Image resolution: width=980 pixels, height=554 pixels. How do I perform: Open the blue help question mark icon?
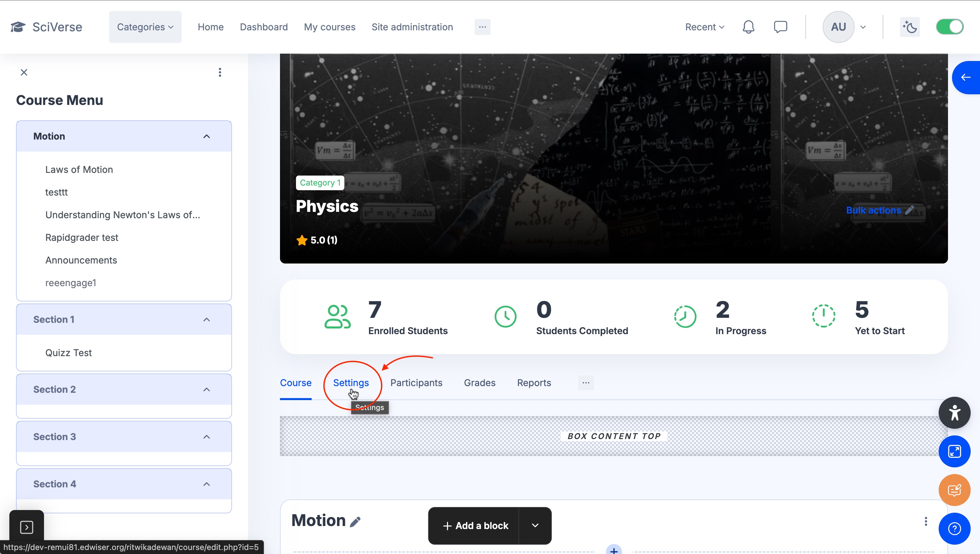[954, 528]
